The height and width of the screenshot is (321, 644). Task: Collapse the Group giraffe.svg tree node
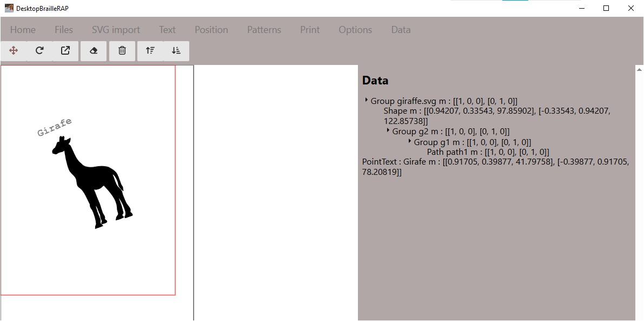(366, 100)
